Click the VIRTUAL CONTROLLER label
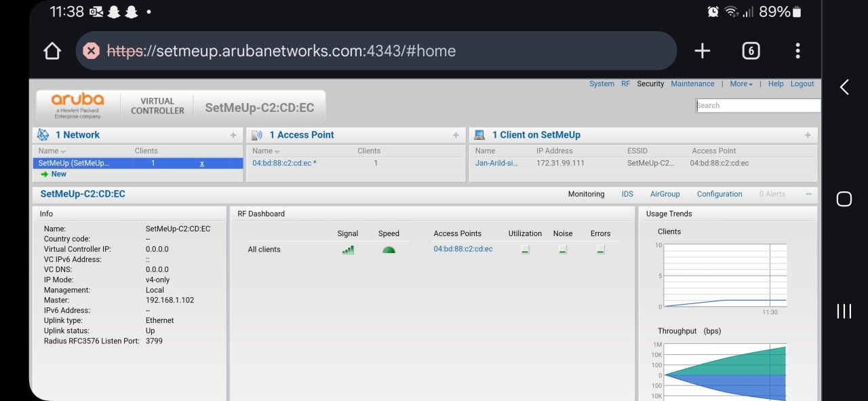The height and width of the screenshot is (401, 868). point(157,106)
